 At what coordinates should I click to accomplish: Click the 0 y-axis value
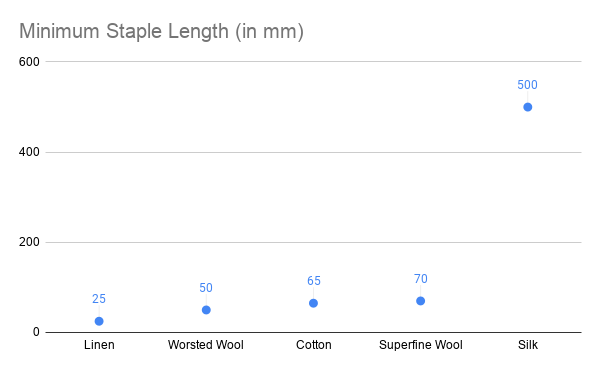coord(36,332)
